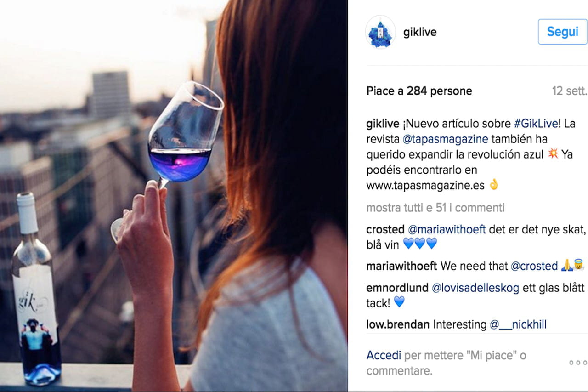This screenshot has height=392, width=588.
Task: Click the Accedi login link
Action: coord(384,355)
